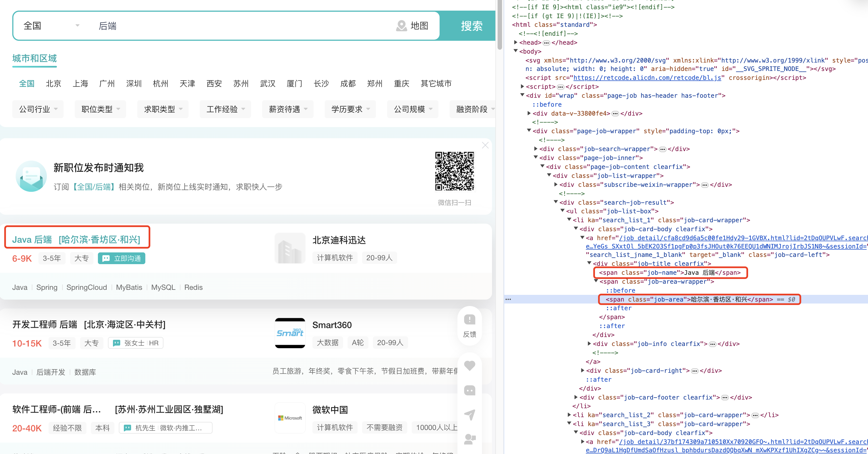Expand the subscribe-weixin-wrapper div node
868x454 pixels.
556,184
